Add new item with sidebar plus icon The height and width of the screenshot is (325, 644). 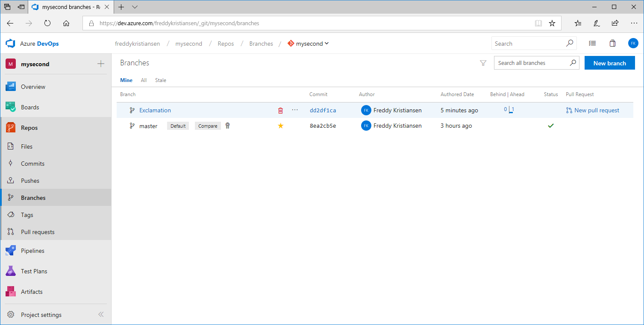tap(101, 64)
